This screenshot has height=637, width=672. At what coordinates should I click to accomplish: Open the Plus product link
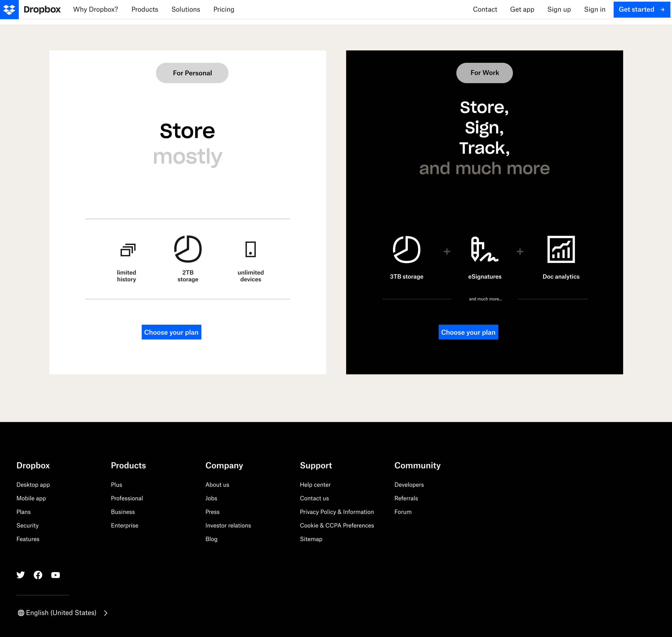(117, 485)
